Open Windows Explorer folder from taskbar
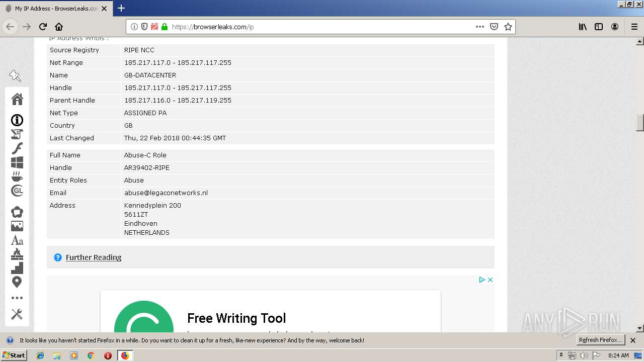644x362 pixels. 57,355
